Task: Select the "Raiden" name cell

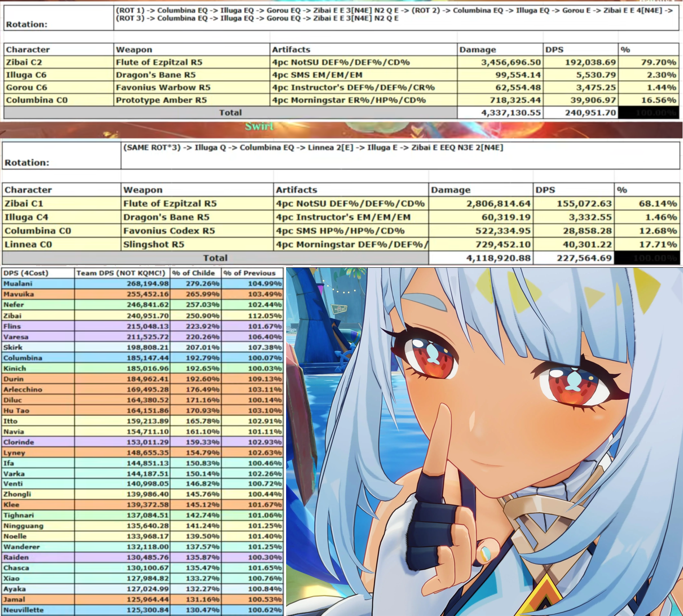Action: [38, 557]
